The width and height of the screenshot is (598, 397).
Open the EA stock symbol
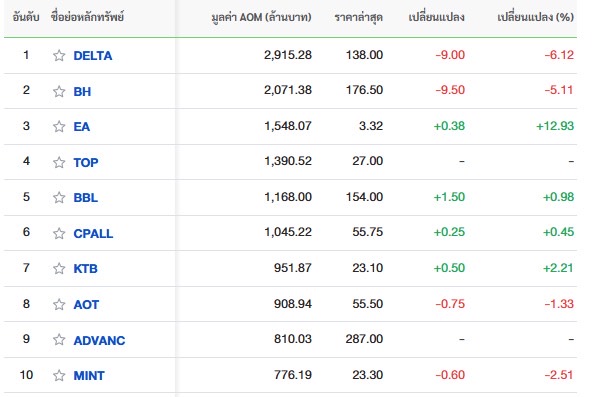pyautogui.click(x=82, y=126)
